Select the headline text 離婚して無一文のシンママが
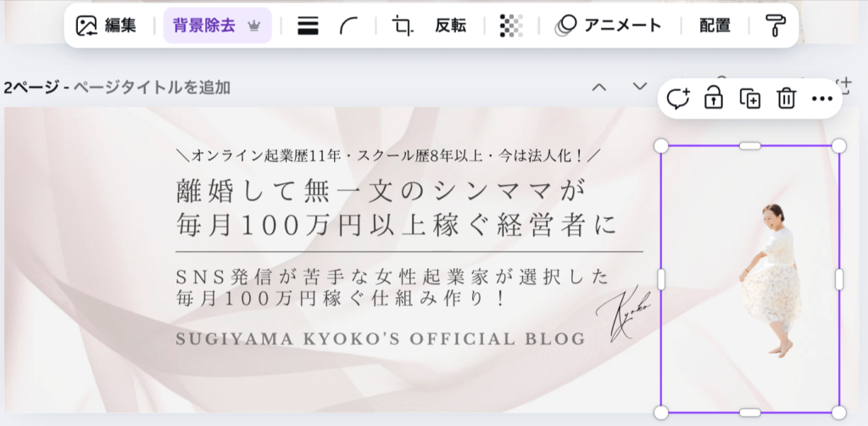Viewport: 868px width, 426px height. pos(382,193)
